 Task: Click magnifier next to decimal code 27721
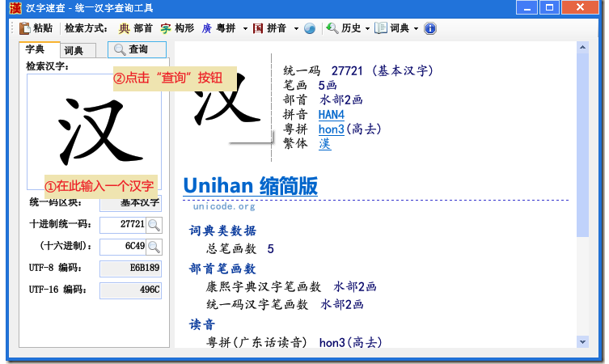(x=154, y=225)
